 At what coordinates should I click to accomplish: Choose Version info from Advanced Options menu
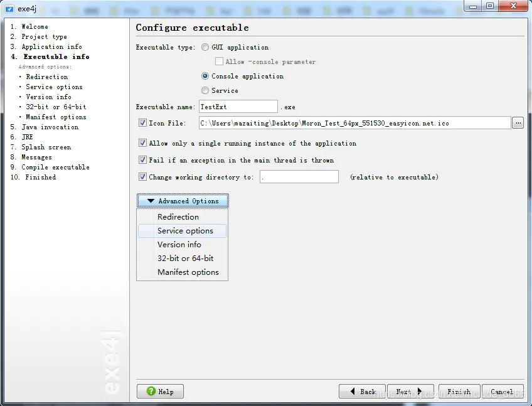[182, 244]
